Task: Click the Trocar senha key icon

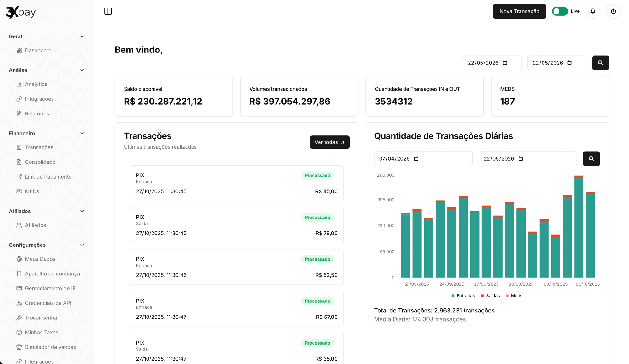Action: pos(19,318)
